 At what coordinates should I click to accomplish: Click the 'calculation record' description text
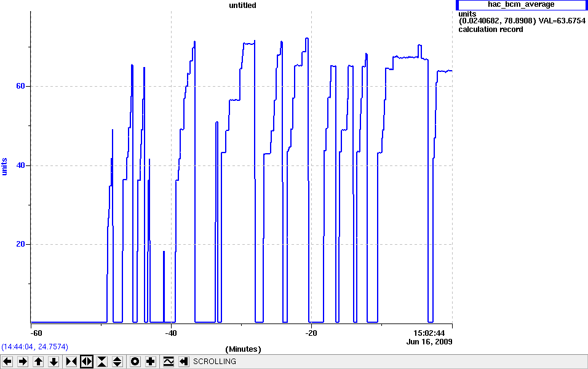[x=490, y=30]
